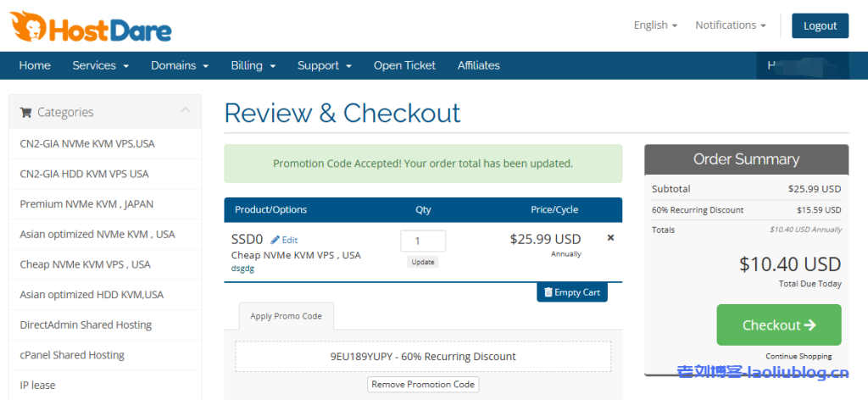Select Premium NVMe KVM, JAPAN category
The height and width of the screenshot is (400, 868).
click(x=86, y=203)
